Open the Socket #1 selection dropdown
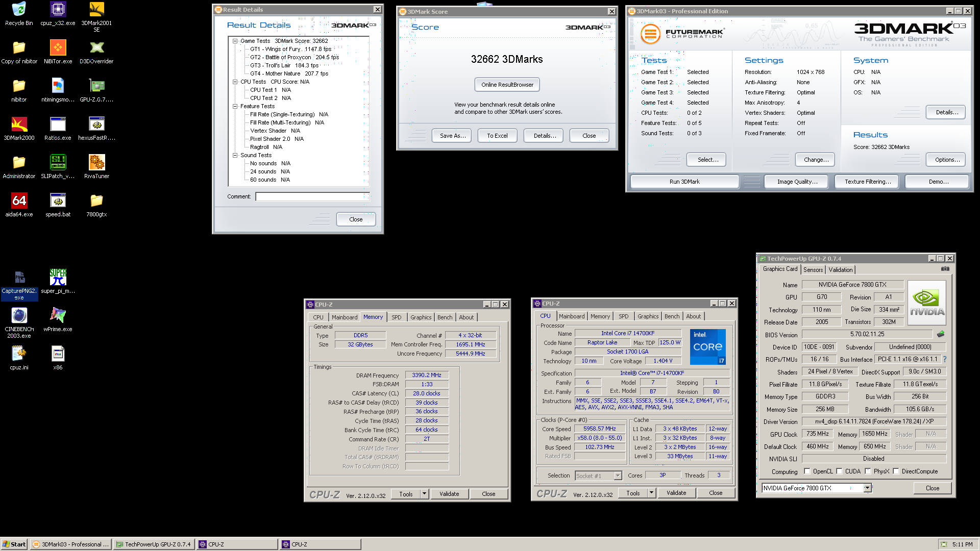Image resolution: width=980 pixels, height=551 pixels. click(618, 475)
